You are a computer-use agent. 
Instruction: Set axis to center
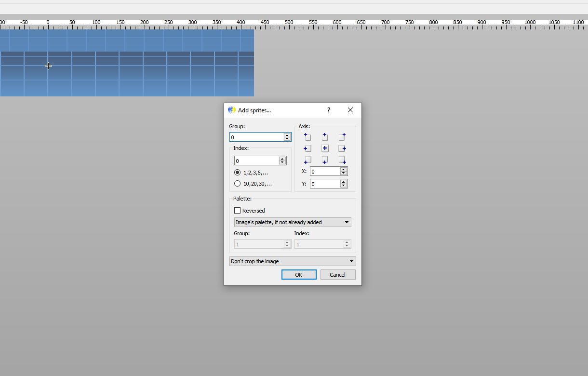pyautogui.click(x=325, y=148)
